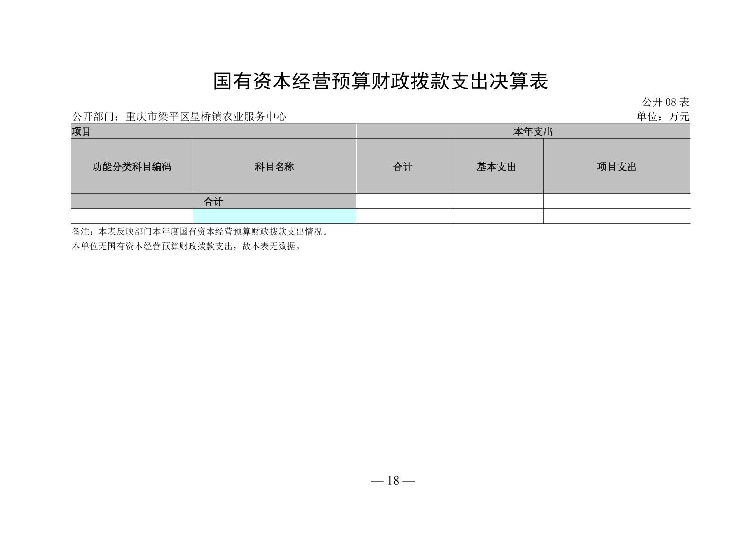This screenshot has width=756, height=534.
Task: Select the text 单位：万元
Action: point(662,117)
